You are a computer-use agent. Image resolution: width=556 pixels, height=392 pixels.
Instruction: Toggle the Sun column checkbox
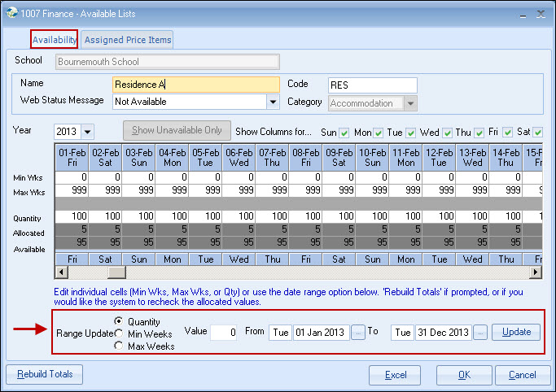[344, 132]
